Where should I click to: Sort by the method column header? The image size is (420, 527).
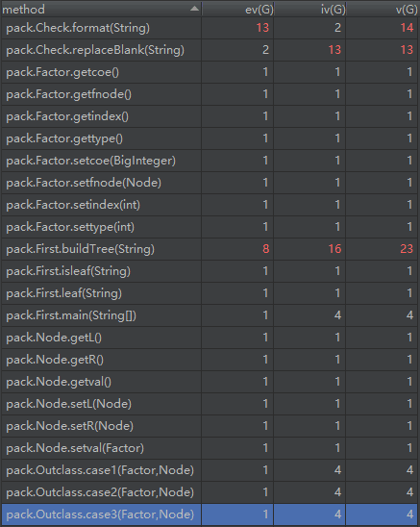click(x=101, y=9)
